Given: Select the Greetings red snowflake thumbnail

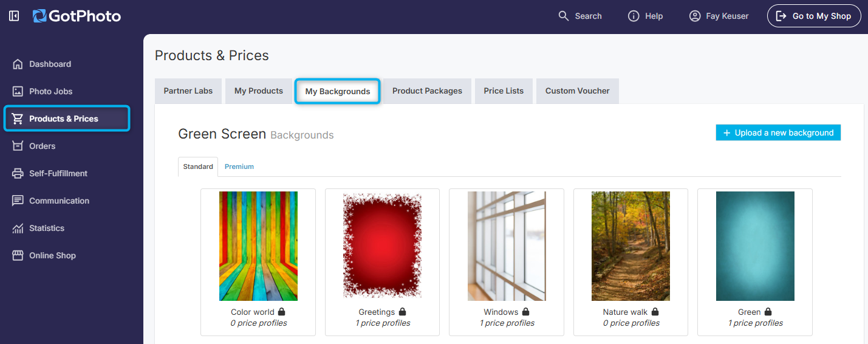Looking at the screenshot, I should click(x=383, y=246).
